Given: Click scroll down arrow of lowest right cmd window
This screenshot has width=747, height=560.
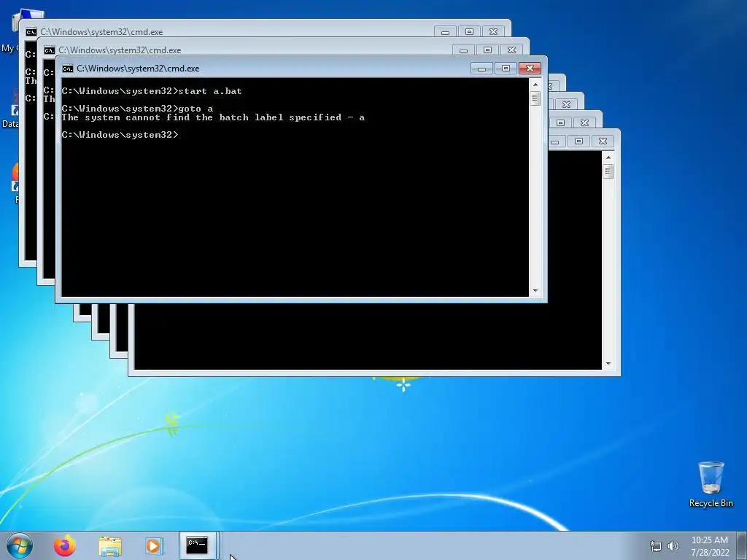Looking at the screenshot, I should click(608, 365).
